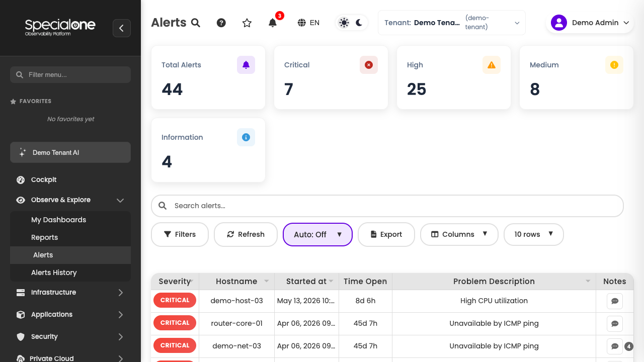Focus the Search alerts field

coord(387,206)
